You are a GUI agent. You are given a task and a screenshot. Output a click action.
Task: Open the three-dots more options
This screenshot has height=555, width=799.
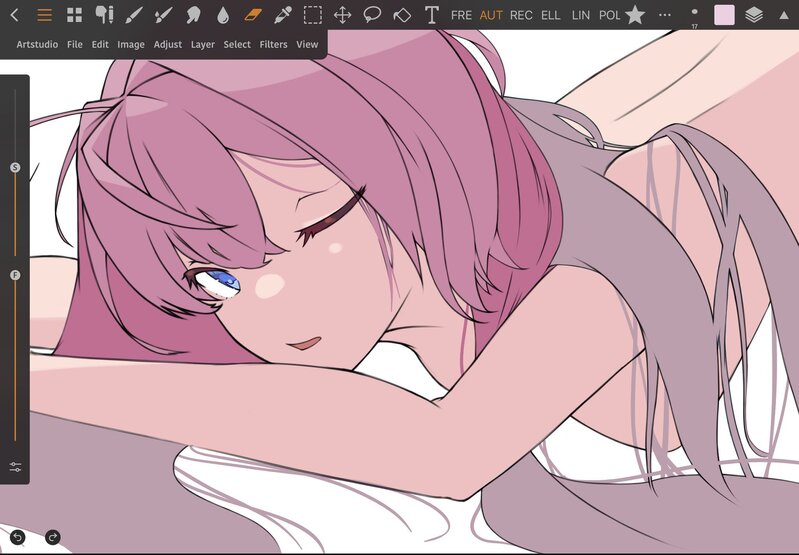tap(664, 15)
